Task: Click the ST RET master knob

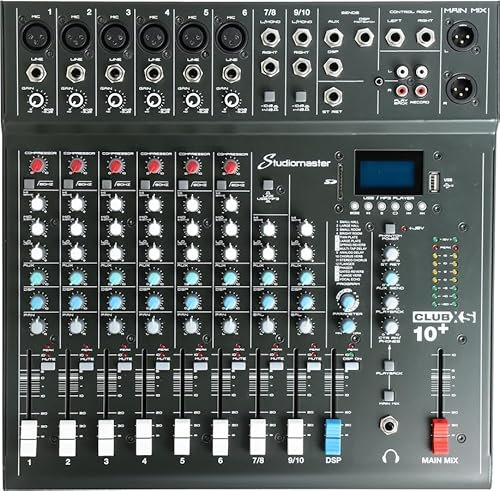Action: (391, 254)
